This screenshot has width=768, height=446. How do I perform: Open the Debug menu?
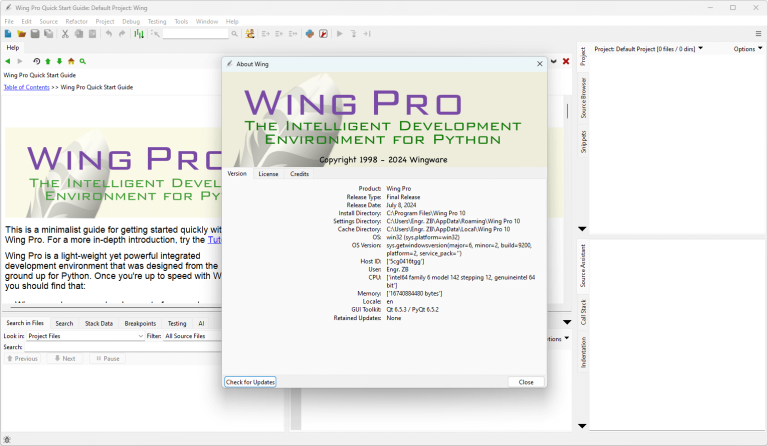coord(131,22)
